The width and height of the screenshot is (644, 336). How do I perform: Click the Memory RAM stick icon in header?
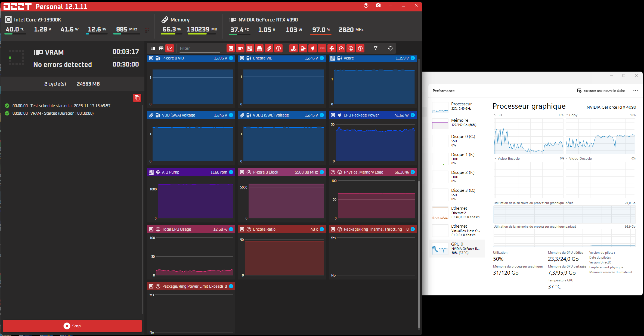point(165,20)
